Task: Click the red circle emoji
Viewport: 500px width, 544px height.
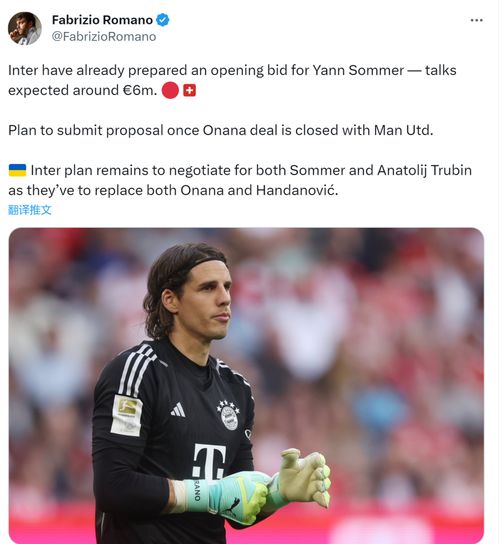Action: tap(170, 91)
